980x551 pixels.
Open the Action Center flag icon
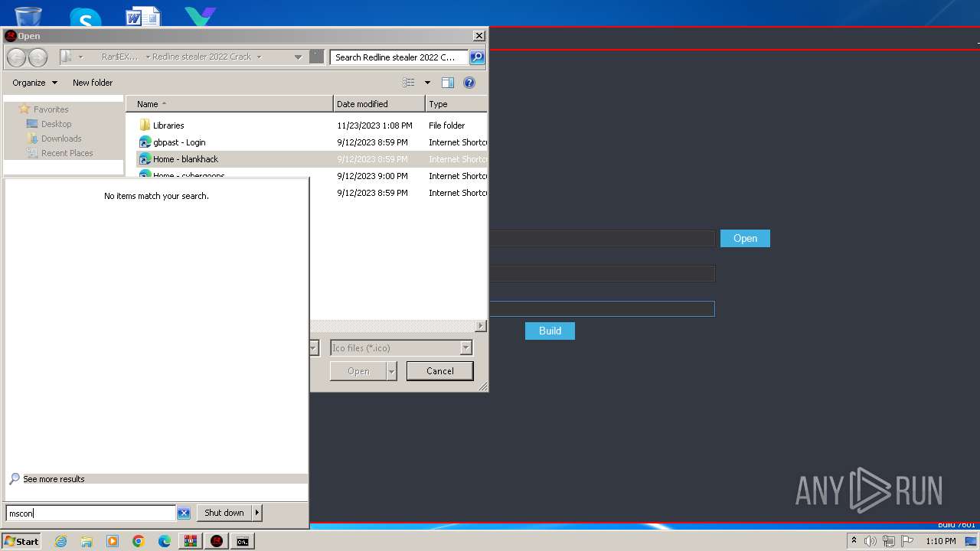tap(907, 541)
